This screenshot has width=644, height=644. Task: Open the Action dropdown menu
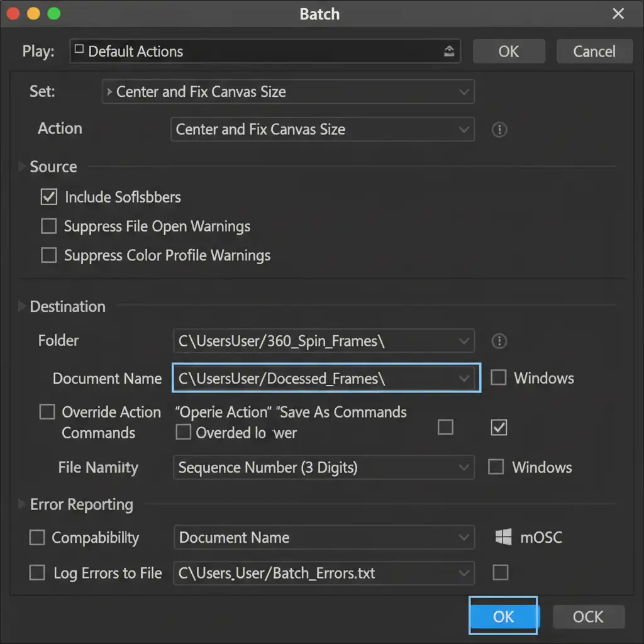[322, 130]
